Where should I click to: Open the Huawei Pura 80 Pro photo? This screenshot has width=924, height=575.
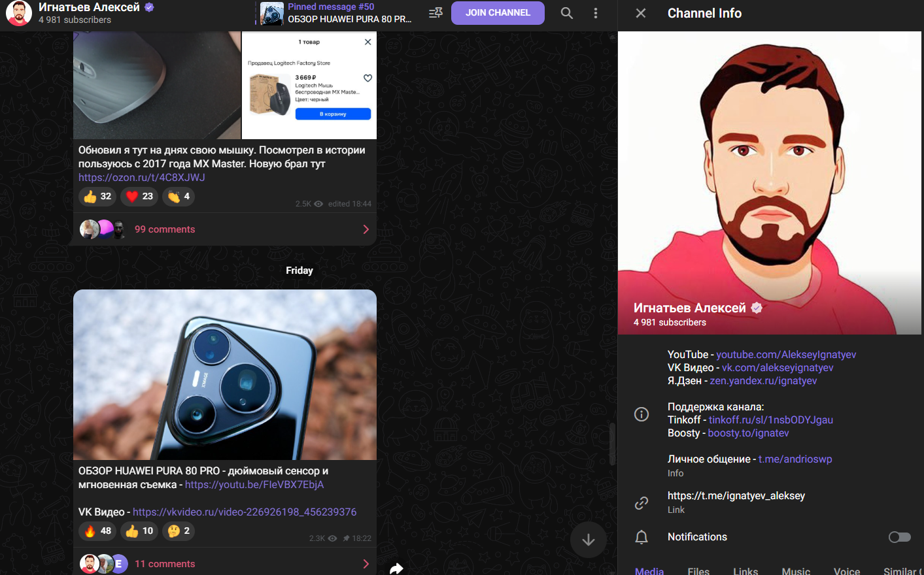(x=225, y=374)
